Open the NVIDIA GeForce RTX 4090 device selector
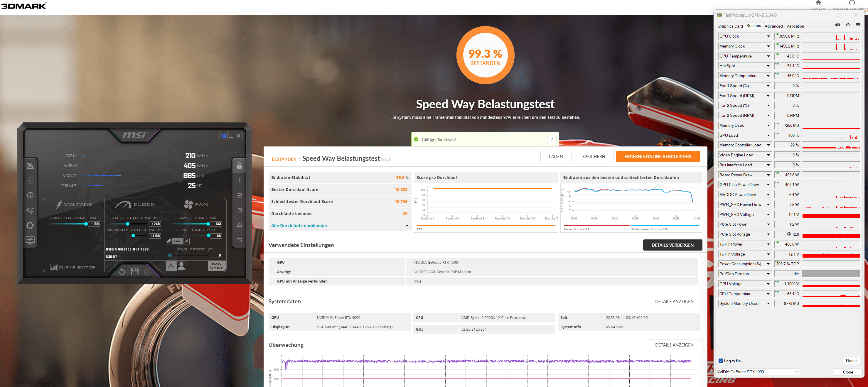The image size is (868, 387). pos(757,372)
